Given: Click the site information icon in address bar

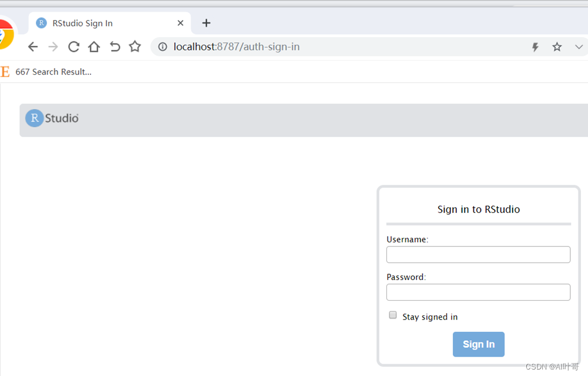Looking at the screenshot, I should pyautogui.click(x=162, y=46).
